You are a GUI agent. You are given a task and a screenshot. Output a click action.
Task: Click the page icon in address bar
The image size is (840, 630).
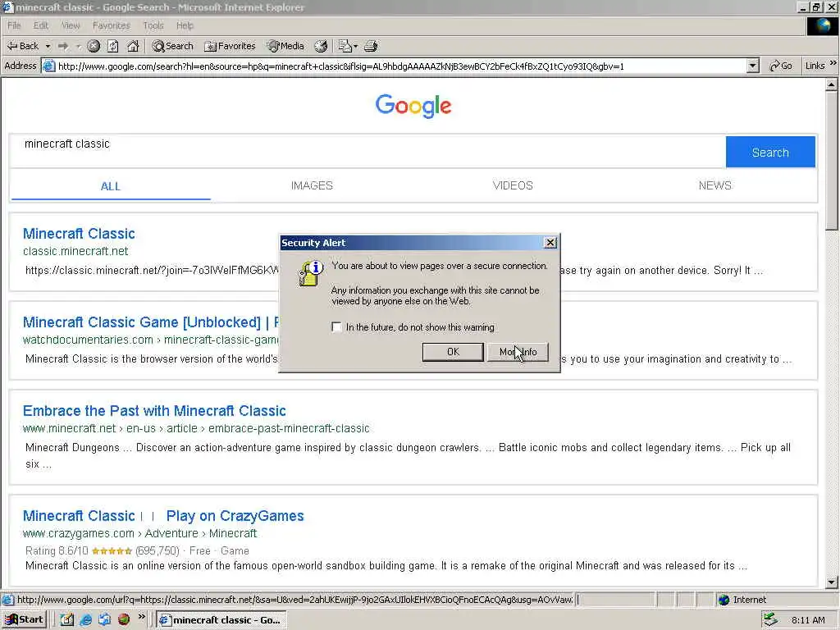[x=48, y=66]
